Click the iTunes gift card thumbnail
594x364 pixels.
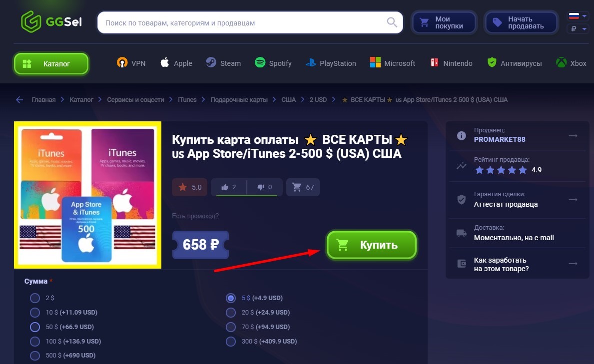[87, 195]
